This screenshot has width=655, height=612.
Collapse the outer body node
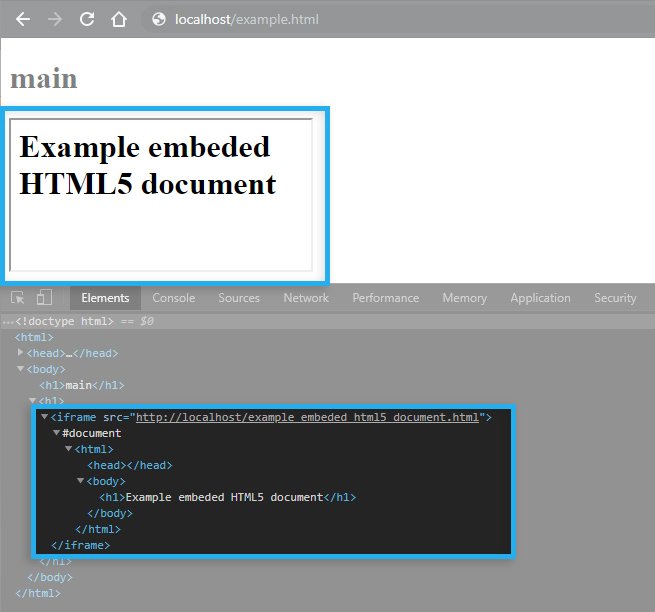(x=20, y=369)
